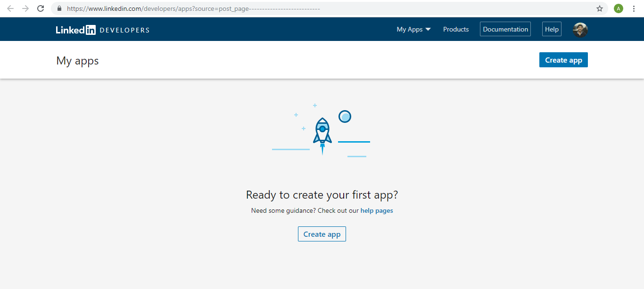Click inside the browser address bar
644x289 pixels.
pyautogui.click(x=189, y=8)
